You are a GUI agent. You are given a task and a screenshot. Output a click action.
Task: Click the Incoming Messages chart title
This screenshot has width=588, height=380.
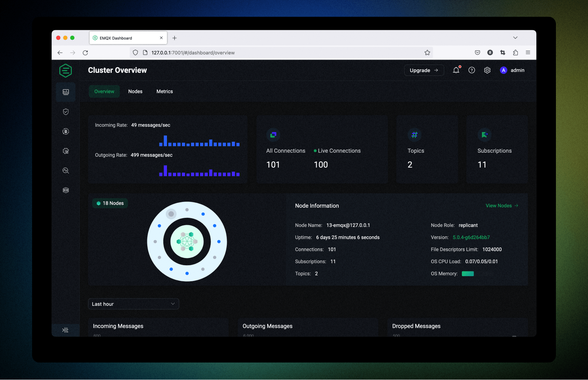(x=118, y=326)
